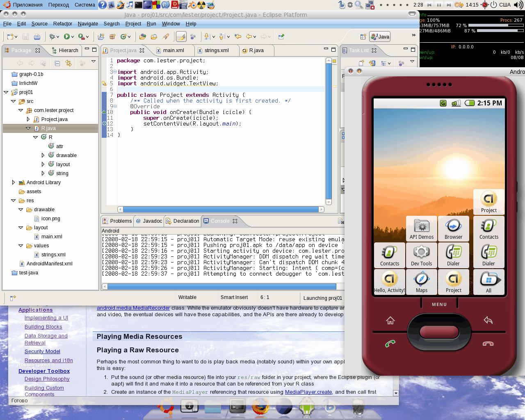The width and height of the screenshot is (525, 420).
Task: Click the Search flashlight icon in toolbar
Action: 166,37
